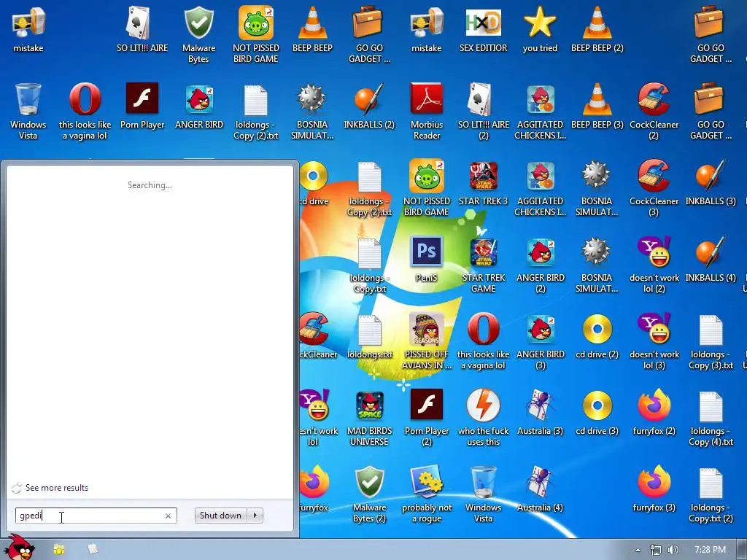Open the white notepad icon on the taskbar
747x560 pixels.
[x=93, y=550]
